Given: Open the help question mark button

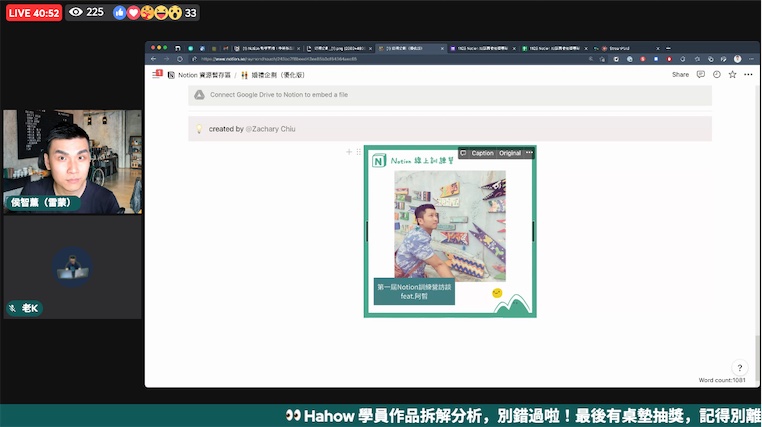Looking at the screenshot, I should (x=740, y=368).
